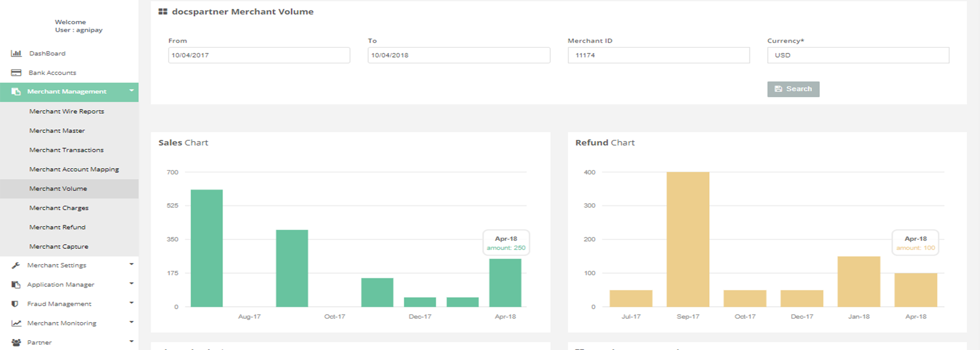
Task: Click the Bank Accounts card icon
Action: [16, 73]
